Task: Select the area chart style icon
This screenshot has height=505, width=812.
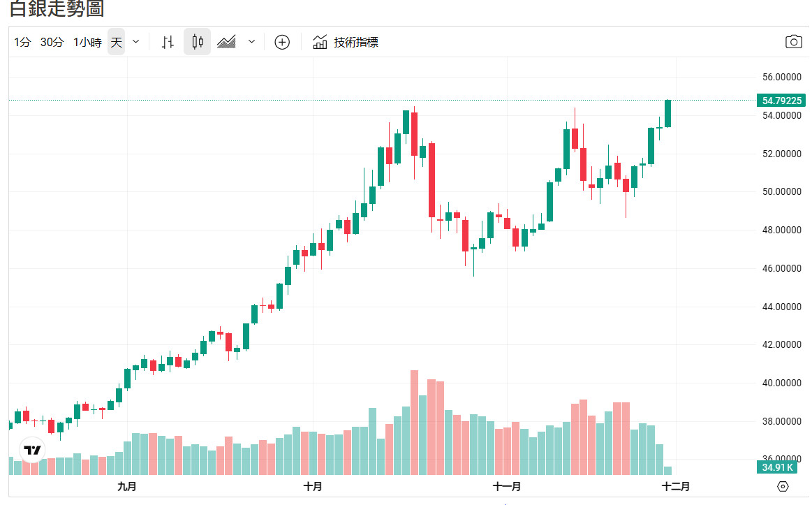Action: pyautogui.click(x=226, y=42)
